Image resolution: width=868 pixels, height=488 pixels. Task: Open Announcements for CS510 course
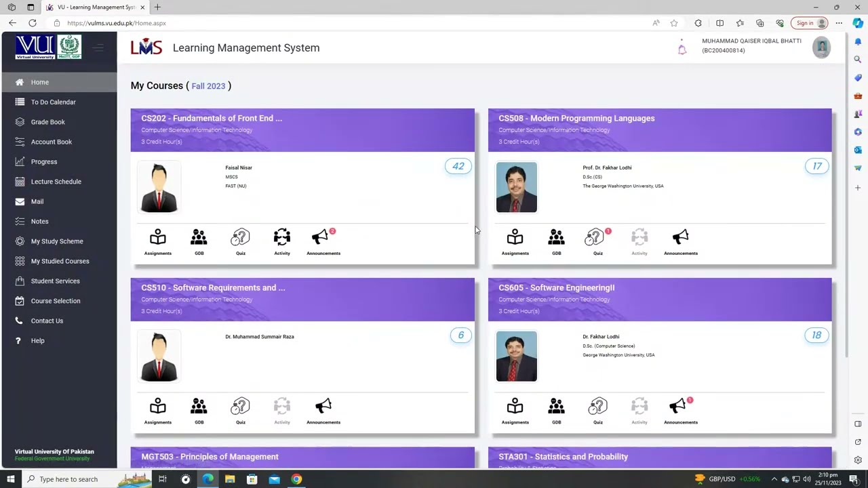click(x=323, y=411)
